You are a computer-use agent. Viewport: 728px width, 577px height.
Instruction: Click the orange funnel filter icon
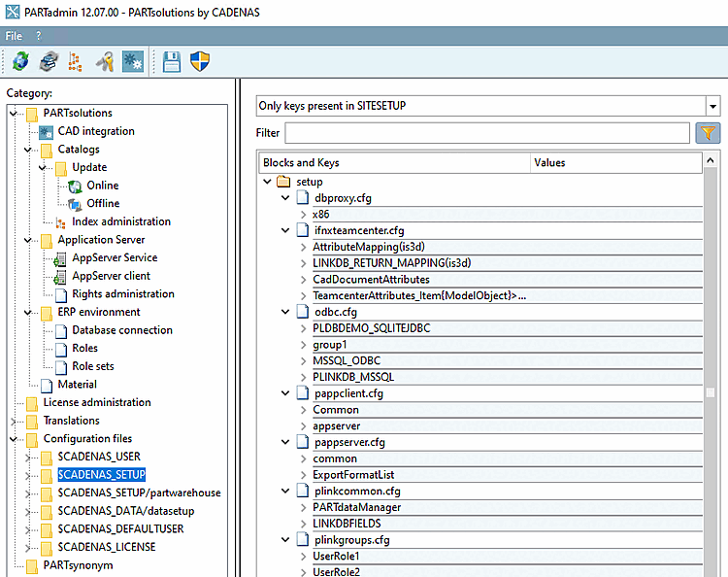pos(708,133)
